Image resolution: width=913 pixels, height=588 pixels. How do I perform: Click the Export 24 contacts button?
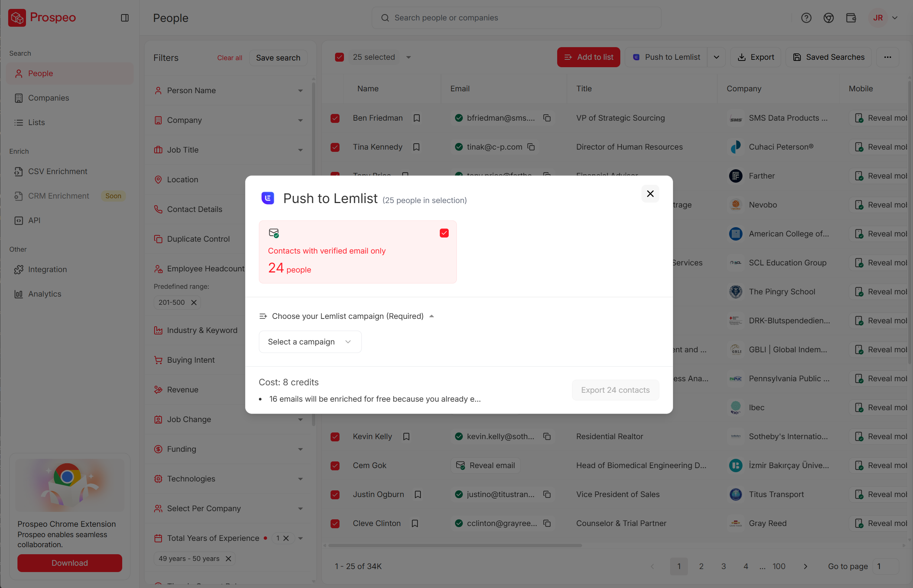(615, 390)
